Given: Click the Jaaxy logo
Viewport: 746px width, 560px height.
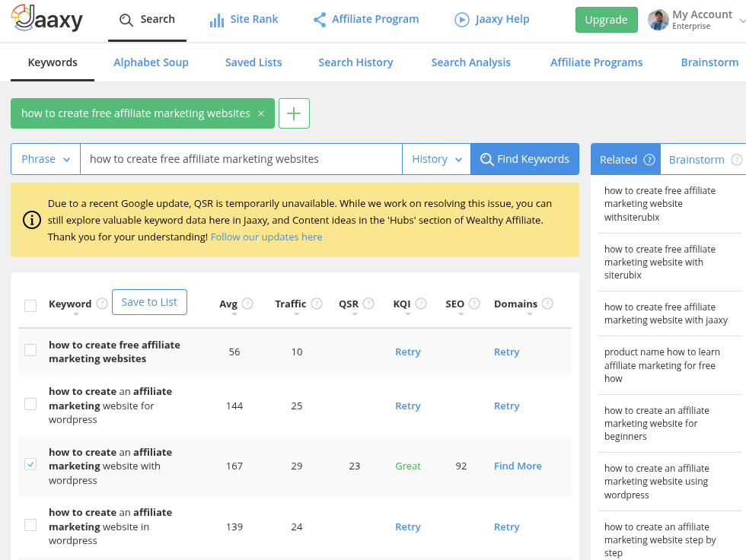Looking at the screenshot, I should click(x=47, y=19).
